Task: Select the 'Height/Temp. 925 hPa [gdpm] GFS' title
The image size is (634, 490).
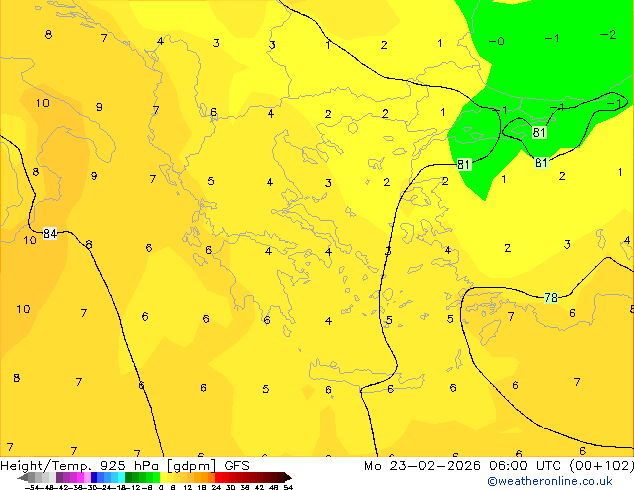Action: click(x=125, y=466)
